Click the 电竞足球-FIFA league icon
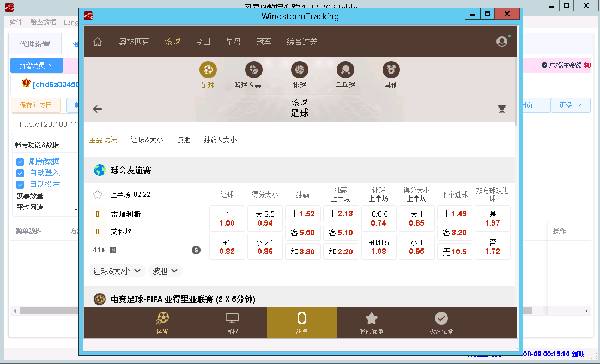600x364 pixels. 100,299
